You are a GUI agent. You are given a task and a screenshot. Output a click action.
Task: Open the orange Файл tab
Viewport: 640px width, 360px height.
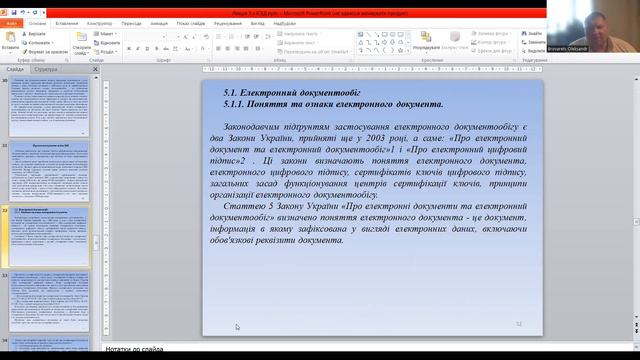(x=11, y=23)
